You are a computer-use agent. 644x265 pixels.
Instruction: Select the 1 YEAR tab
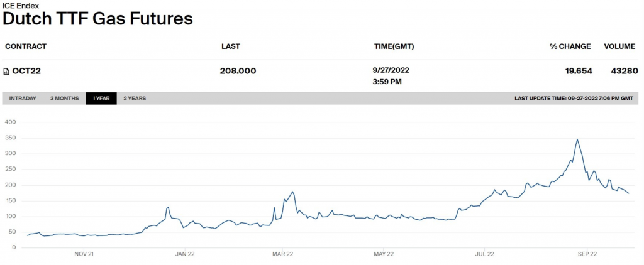click(x=101, y=99)
